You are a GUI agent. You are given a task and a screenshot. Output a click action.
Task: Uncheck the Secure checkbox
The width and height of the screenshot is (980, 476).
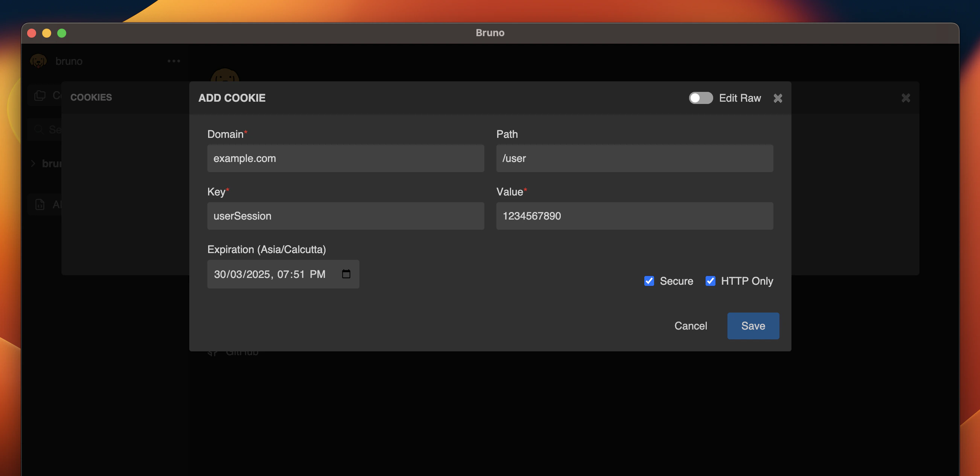click(649, 281)
